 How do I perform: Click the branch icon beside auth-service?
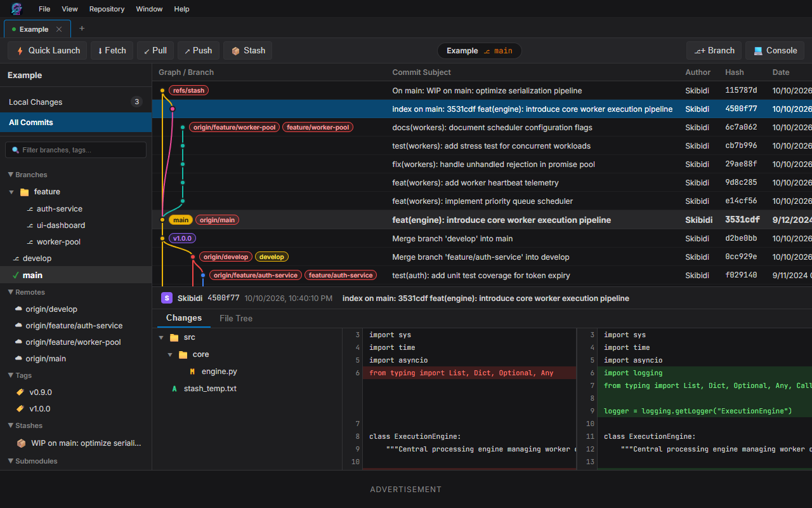[x=30, y=209]
